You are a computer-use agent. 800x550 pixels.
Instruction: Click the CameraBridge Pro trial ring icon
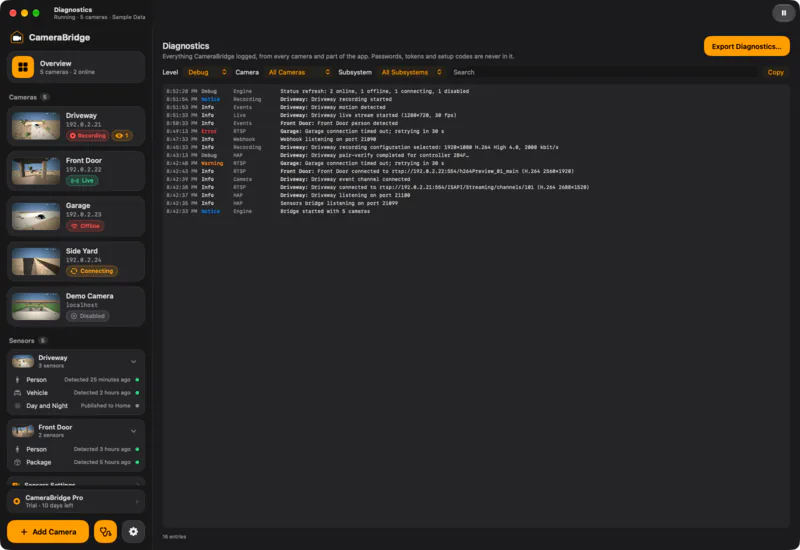pos(17,502)
